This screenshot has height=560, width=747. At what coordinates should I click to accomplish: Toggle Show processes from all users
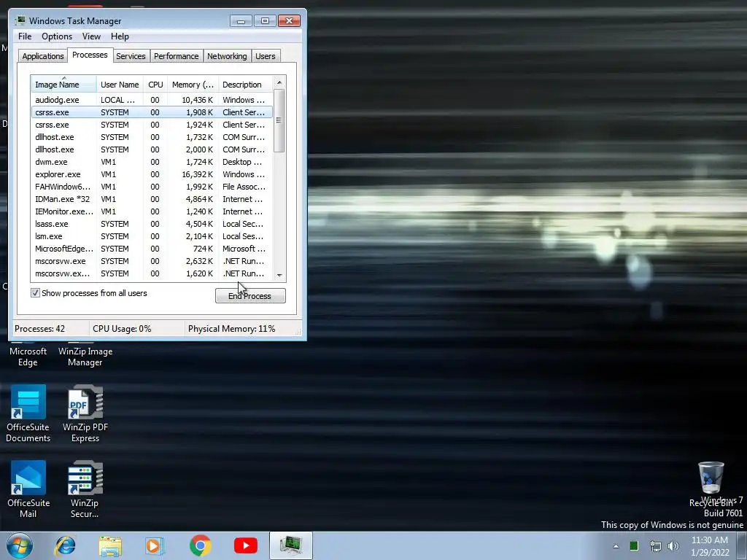tap(35, 293)
